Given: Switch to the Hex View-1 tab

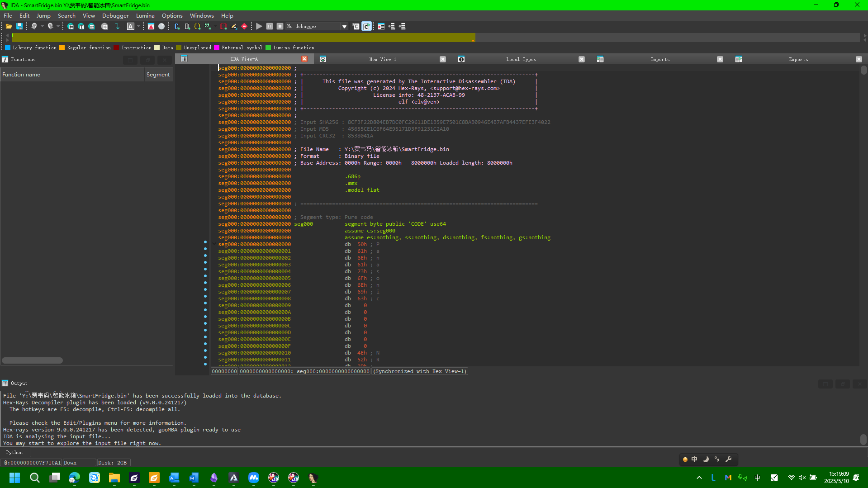Looking at the screenshot, I should tap(382, 59).
